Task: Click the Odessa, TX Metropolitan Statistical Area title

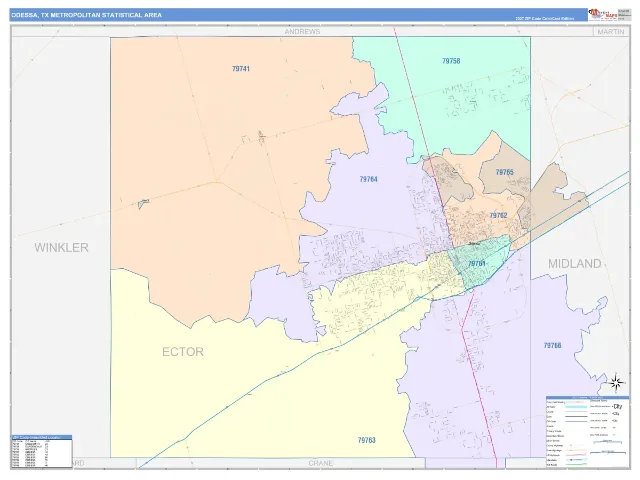Action: tap(87, 15)
